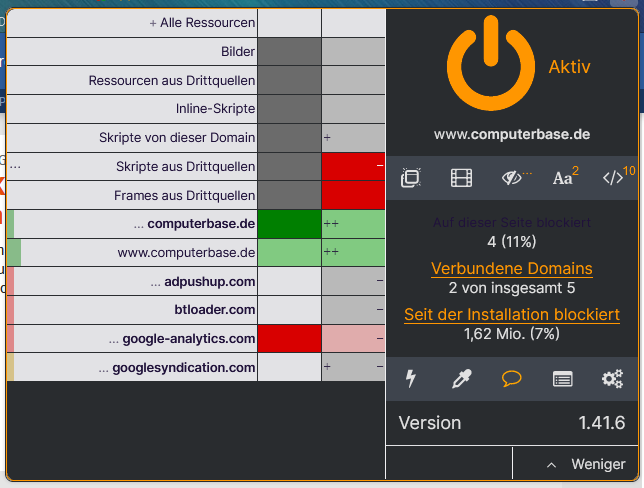Open dashboard gears icon
Image resolution: width=644 pixels, height=488 pixels.
pyautogui.click(x=612, y=379)
